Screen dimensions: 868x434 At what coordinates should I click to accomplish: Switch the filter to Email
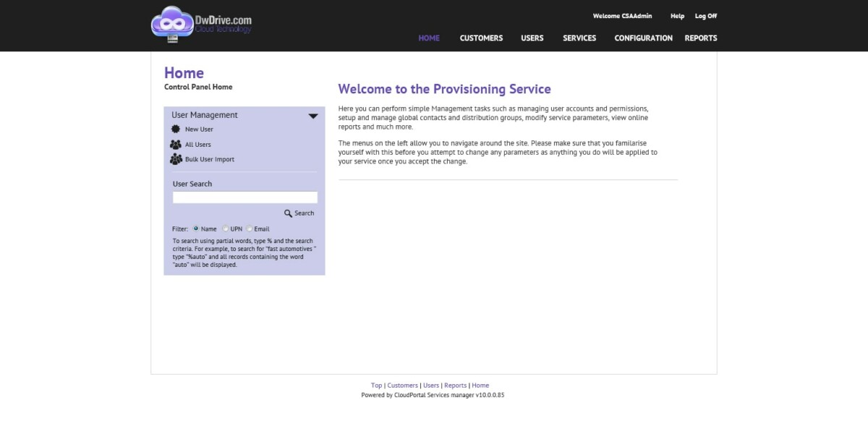point(250,229)
